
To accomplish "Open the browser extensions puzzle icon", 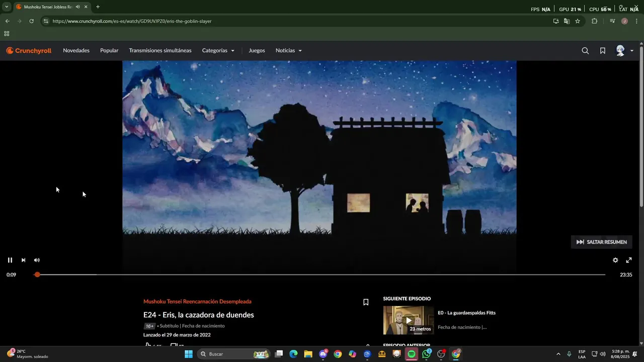I will pos(594,21).
